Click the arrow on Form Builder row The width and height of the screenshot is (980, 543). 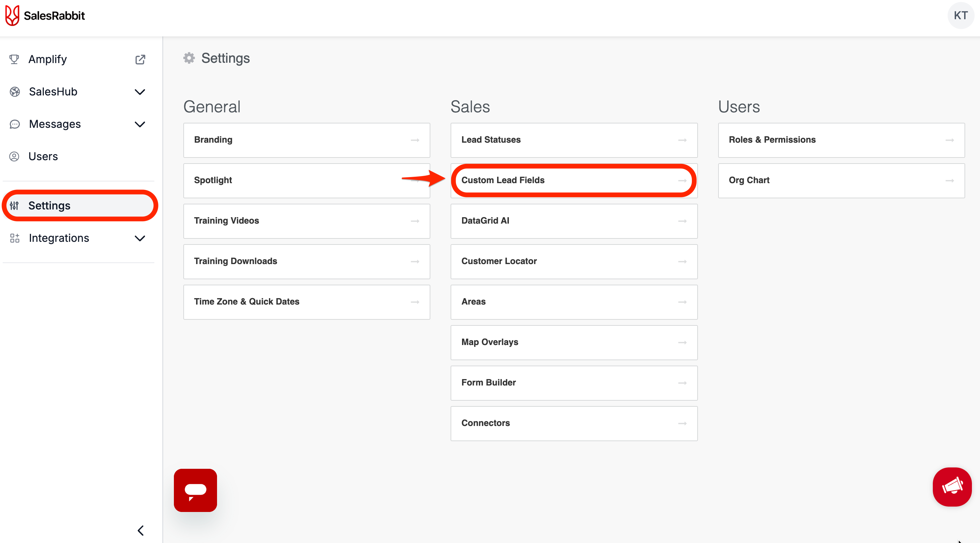[682, 383]
